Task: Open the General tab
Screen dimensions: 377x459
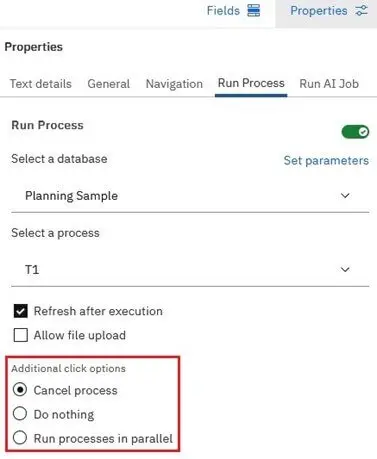Action: tap(109, 84)
